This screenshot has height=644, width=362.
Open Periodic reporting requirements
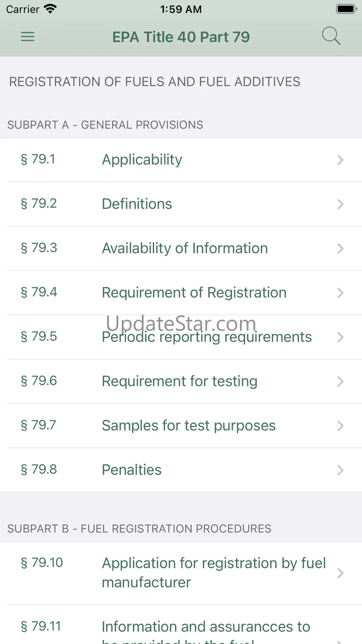tap(207, 337)
